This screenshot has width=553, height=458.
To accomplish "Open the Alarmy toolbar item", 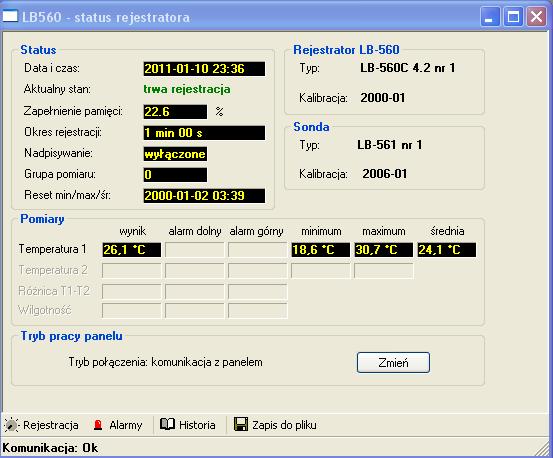I will (x=118, y=425).
